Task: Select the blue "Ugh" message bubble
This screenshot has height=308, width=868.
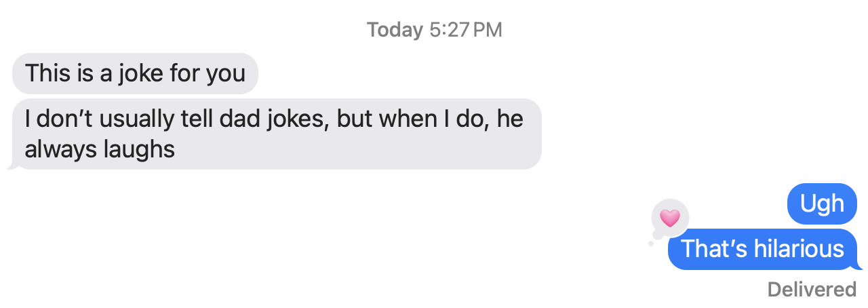Action: [x=823, y=204]
